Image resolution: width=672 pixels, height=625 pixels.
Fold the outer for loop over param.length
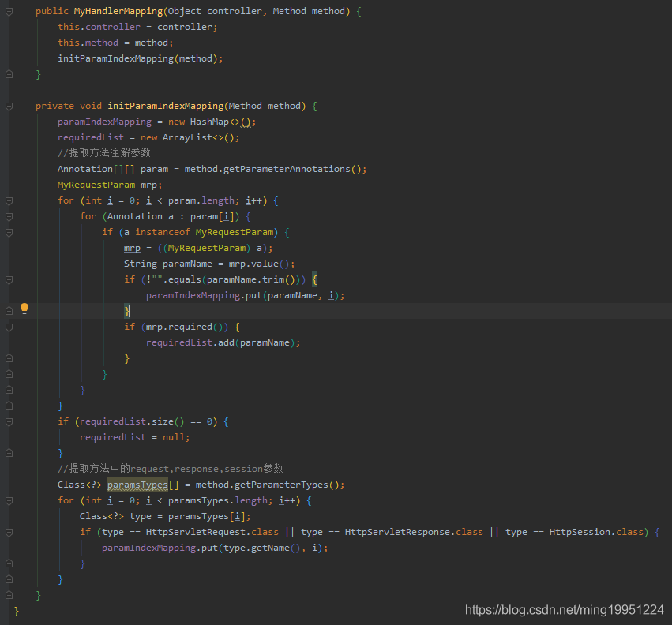(9, 200)
